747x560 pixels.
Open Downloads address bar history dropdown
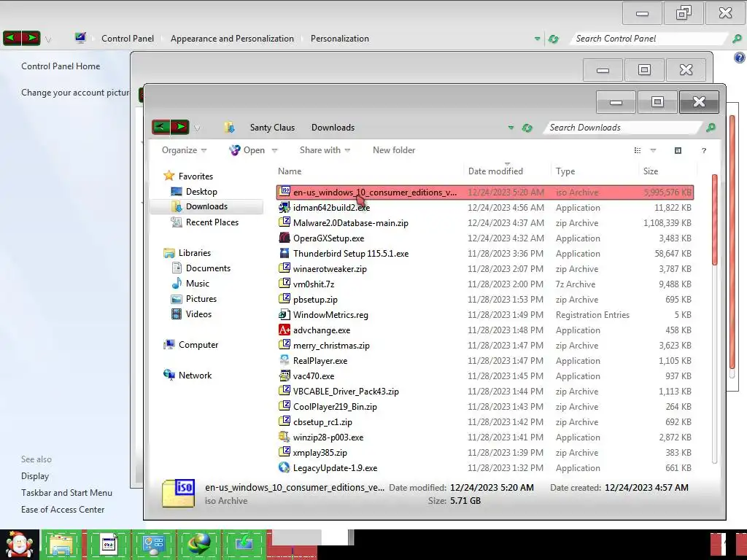click(x=511, y=128)
